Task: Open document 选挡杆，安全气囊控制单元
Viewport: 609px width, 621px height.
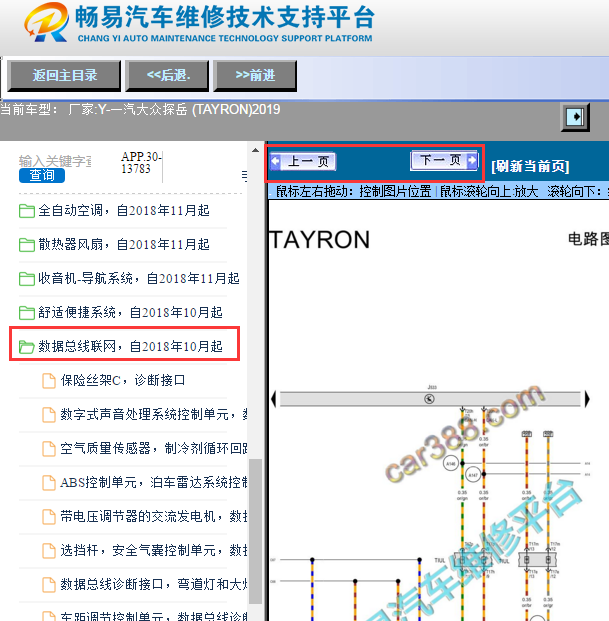Action: click(x=154, y=551)
